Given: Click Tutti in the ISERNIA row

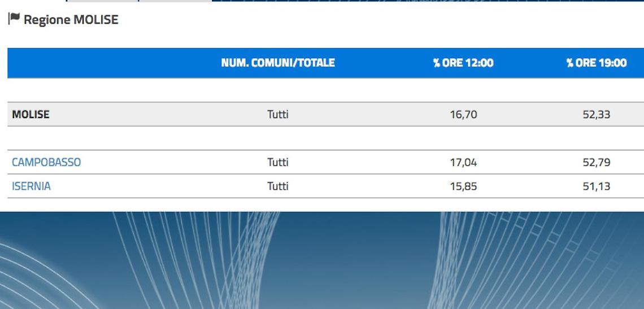Looking at the screenshot, I should pos(278,186).
